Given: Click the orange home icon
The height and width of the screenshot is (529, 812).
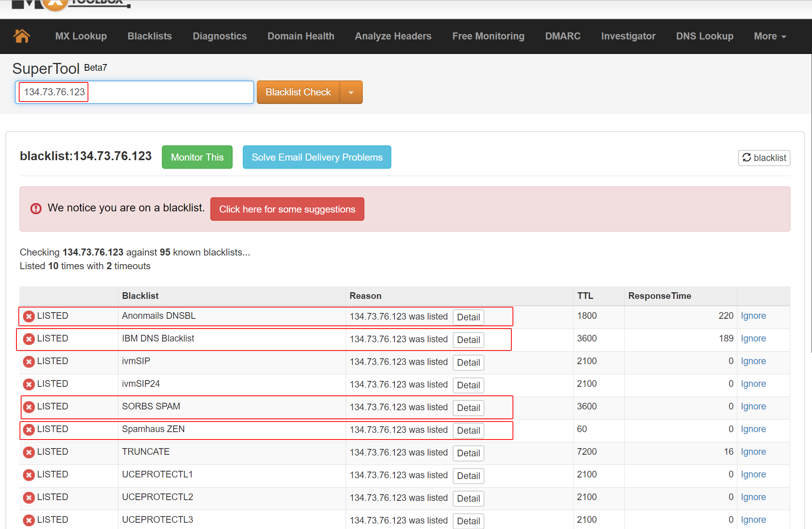Looking at the screenshot, I should tap(22, 36).
